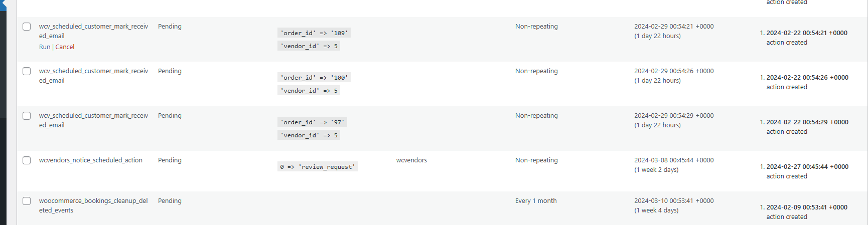
Task: Click the Every 1 month recurrence text
Action: [x=536, y=201]
